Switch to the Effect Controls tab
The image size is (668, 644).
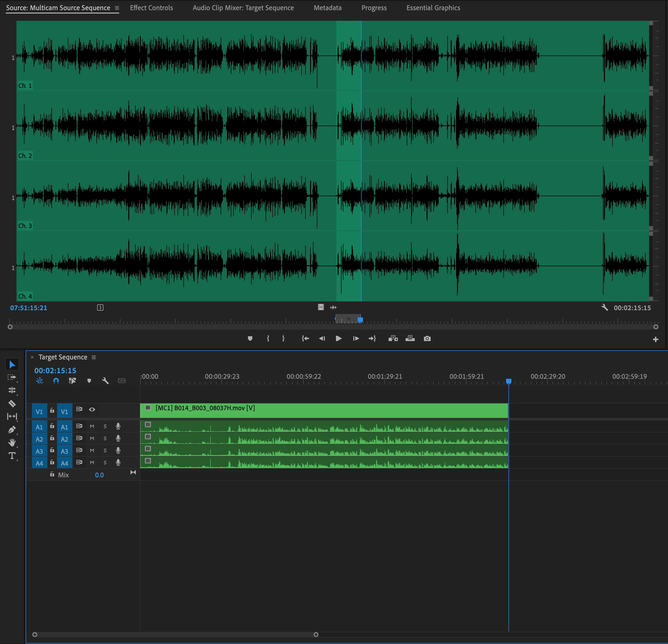[151, 8]
